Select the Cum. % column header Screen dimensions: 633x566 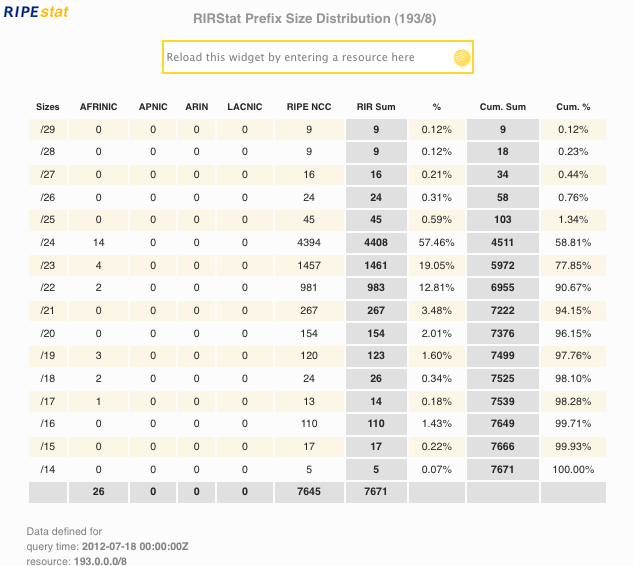tap(573, 107)
